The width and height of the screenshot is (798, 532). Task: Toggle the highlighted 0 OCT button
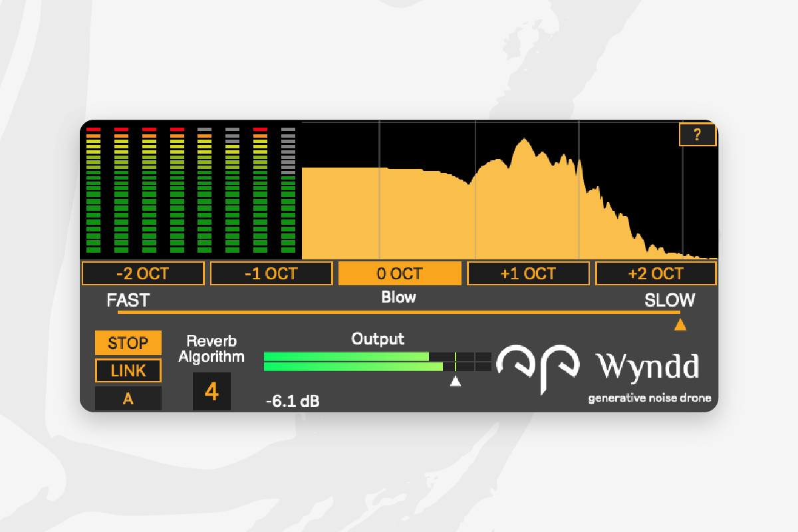tap(400, 273)
